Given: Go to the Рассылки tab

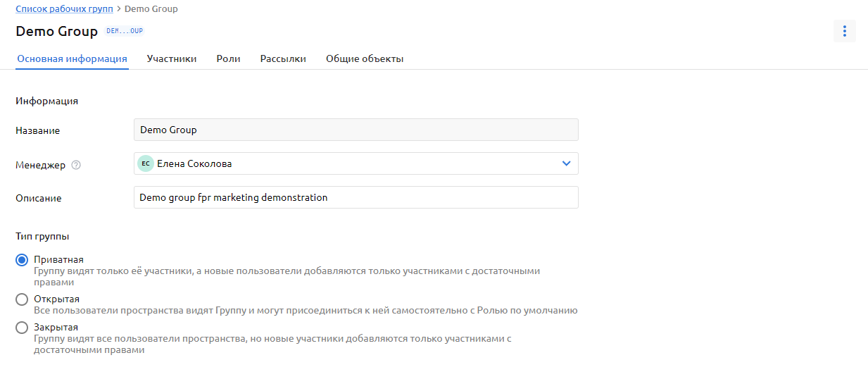Looking at the screenshot, I should click(283, 59).
